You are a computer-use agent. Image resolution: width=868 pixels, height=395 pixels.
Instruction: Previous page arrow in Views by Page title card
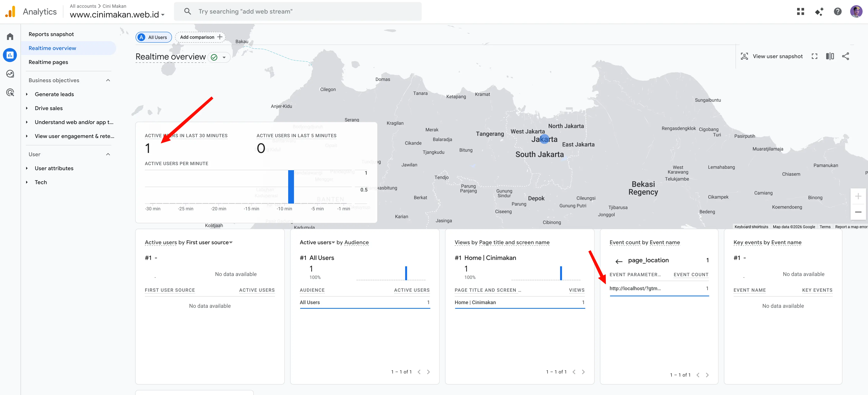point(574,372)
